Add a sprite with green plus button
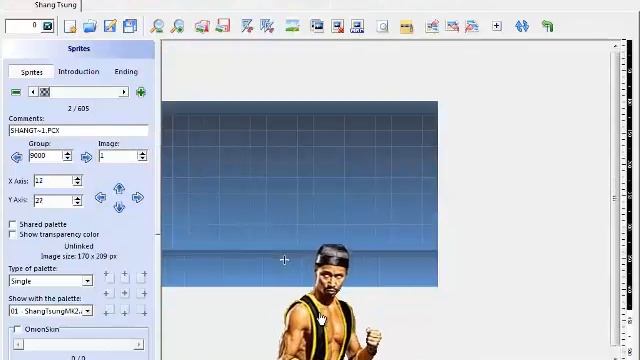 click(x=141, y=92)
